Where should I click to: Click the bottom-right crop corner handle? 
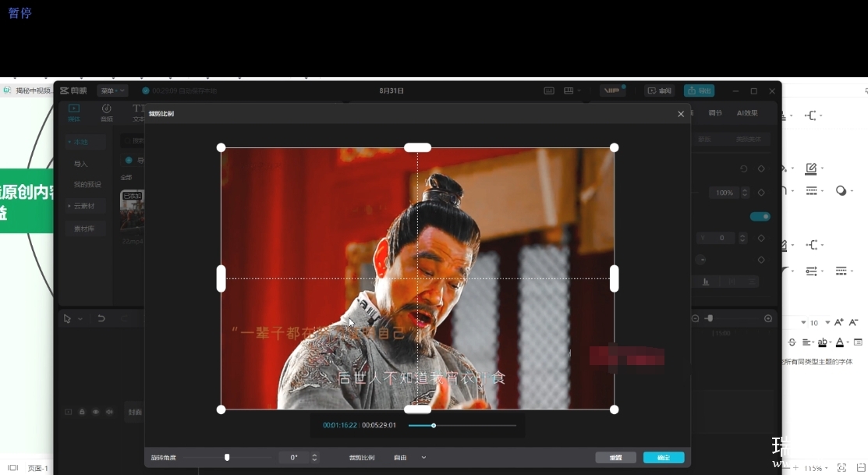614,409
